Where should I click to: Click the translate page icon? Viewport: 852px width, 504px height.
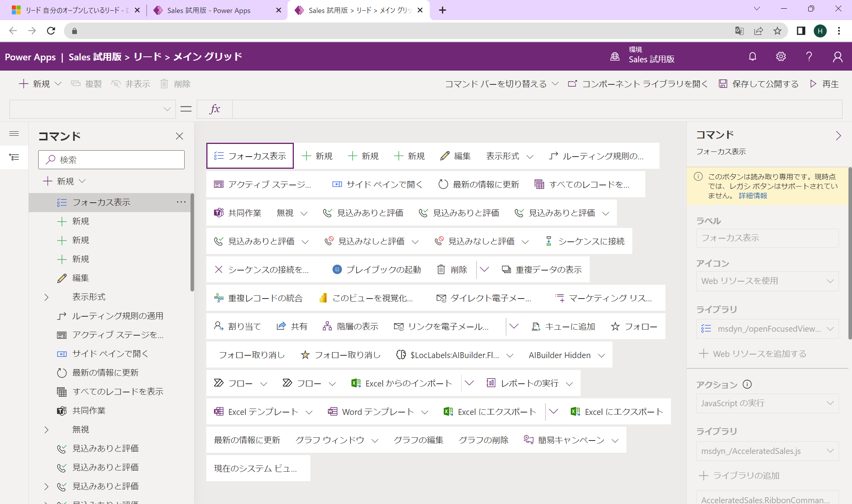[740, 31]
